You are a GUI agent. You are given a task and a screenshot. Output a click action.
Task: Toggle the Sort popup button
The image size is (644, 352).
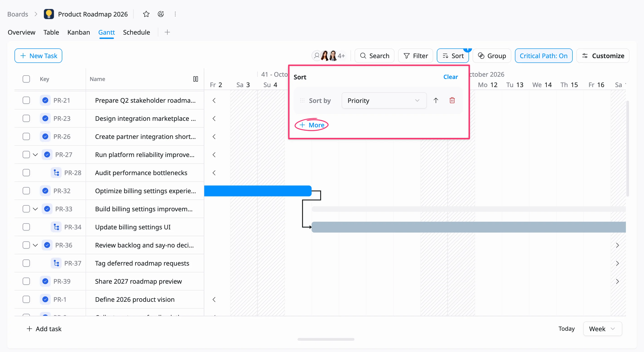click(x=453, y=56)
